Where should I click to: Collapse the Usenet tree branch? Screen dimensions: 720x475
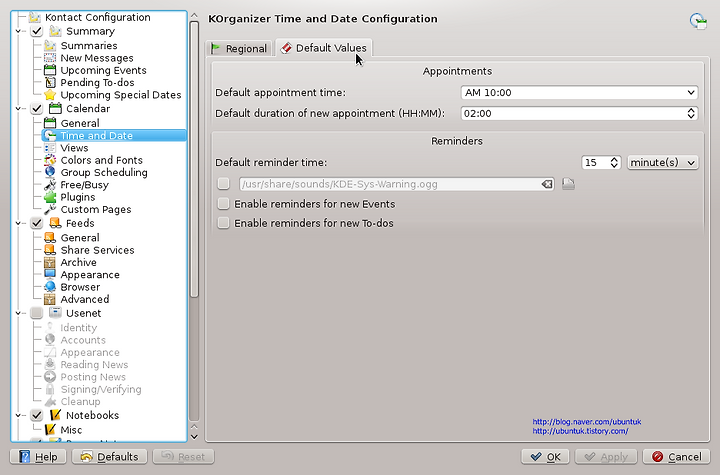[18, 313]
